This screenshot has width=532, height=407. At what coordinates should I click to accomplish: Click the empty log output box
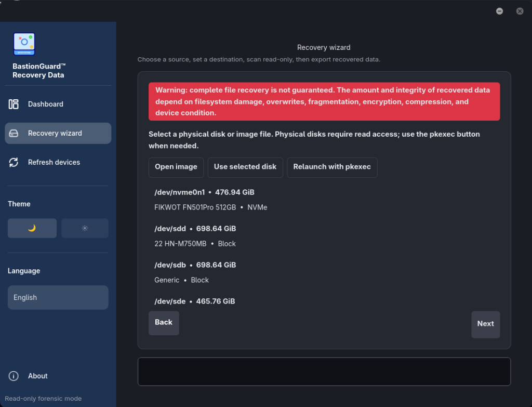[x=324, y=372]
